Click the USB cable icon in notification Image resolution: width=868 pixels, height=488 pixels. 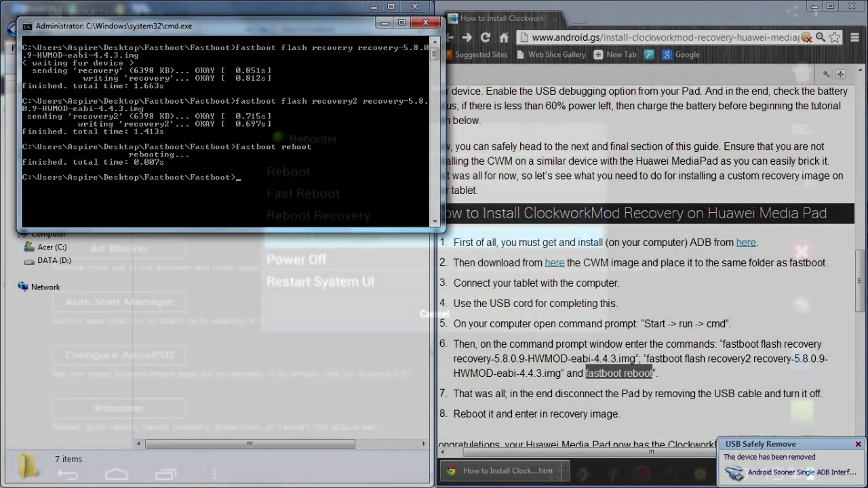pos(734,473)
